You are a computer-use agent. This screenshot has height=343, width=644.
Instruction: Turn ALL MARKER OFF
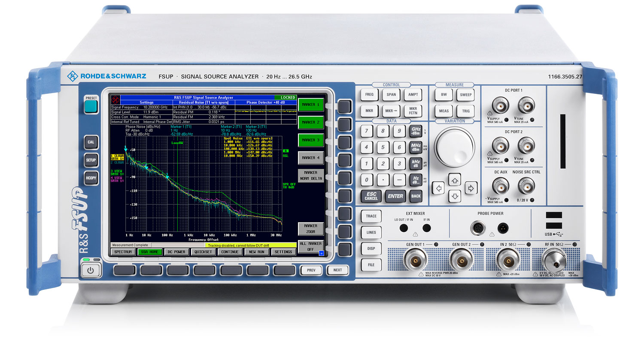[310, 246]
